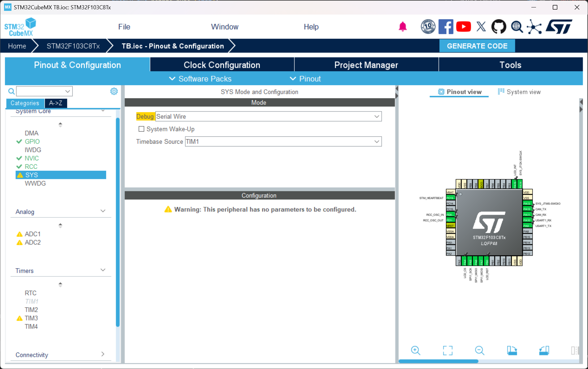Expand the Connectivity category

point(103,354)
